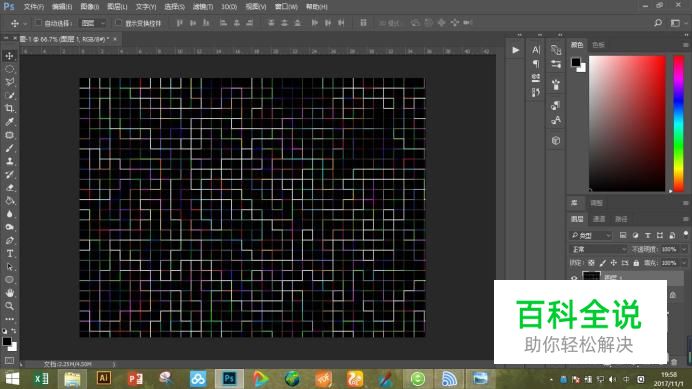Select the Elliptical Marquee tool
The height and width of the screenshot is (389, 692).
pyautogui.click(x=9, y=69)
